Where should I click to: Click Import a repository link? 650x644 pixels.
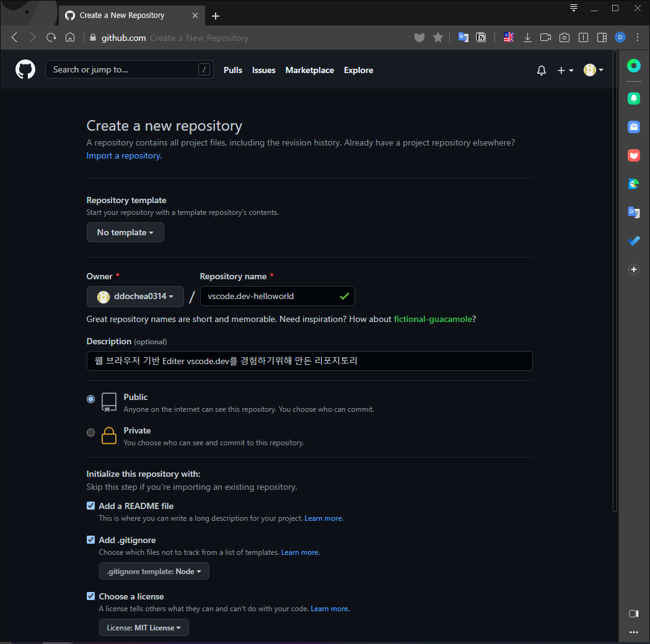pos(125,155)
